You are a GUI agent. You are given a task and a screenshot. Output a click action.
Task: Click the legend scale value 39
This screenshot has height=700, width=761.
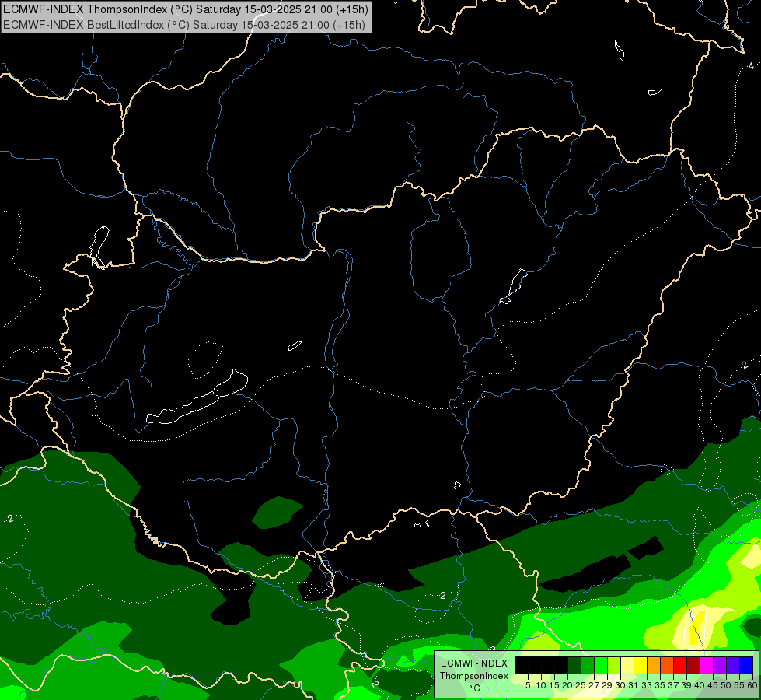click(x=686, y=685)
